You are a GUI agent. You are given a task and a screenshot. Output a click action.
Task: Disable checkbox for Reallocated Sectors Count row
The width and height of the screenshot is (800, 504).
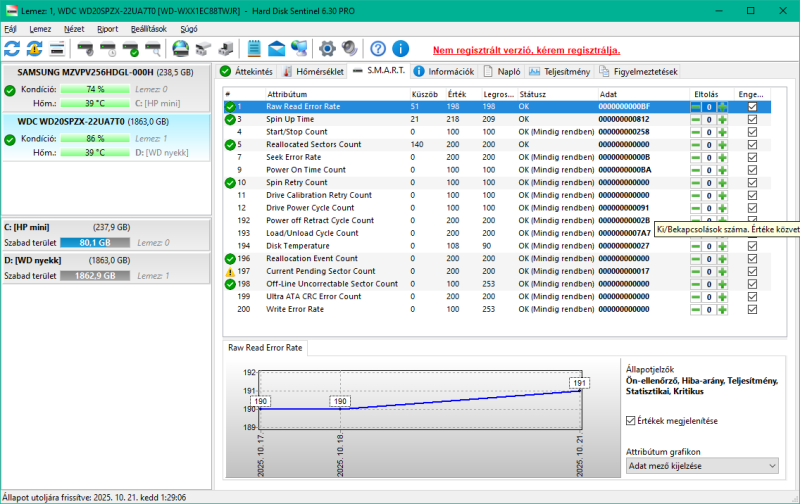752,144
